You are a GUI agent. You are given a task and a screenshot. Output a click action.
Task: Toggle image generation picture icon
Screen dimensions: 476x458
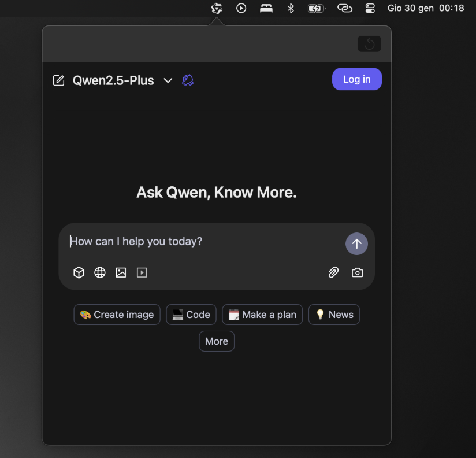click(121, 272)
